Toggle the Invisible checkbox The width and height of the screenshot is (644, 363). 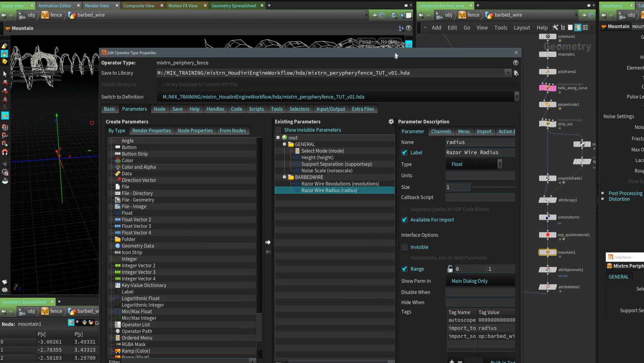(x=405, y=247)
